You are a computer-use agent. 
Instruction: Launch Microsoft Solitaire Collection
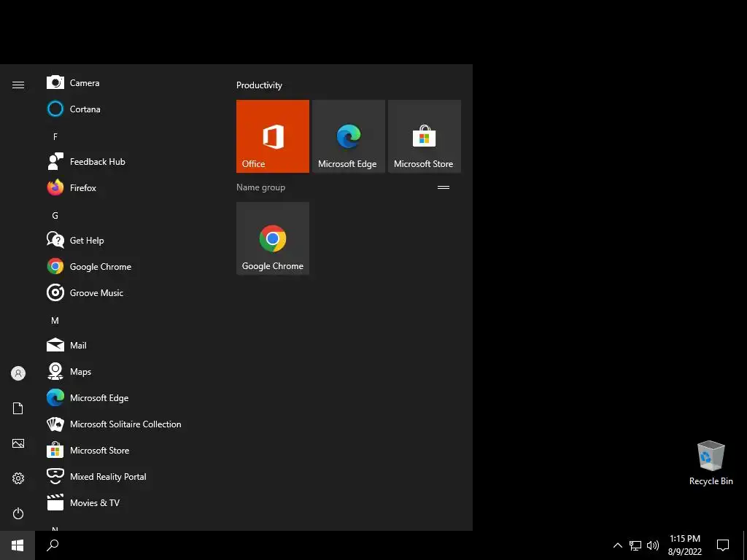128,424
